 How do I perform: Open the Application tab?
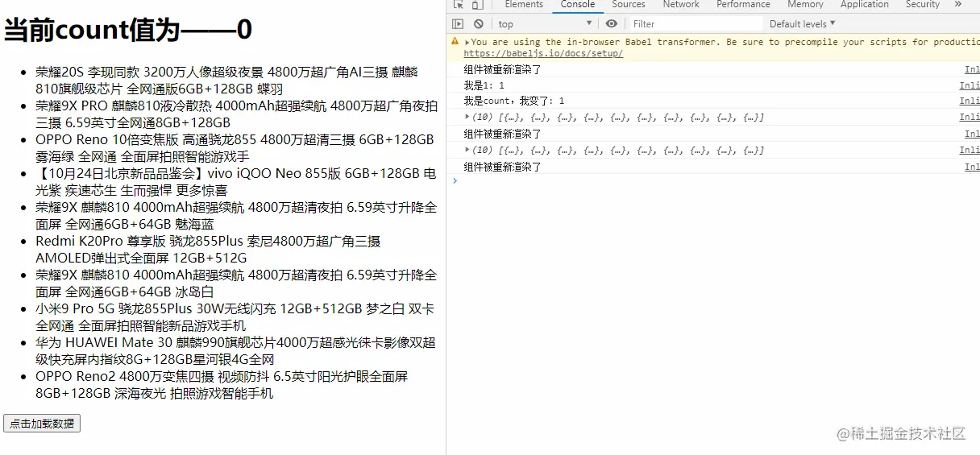coord(865,5)
